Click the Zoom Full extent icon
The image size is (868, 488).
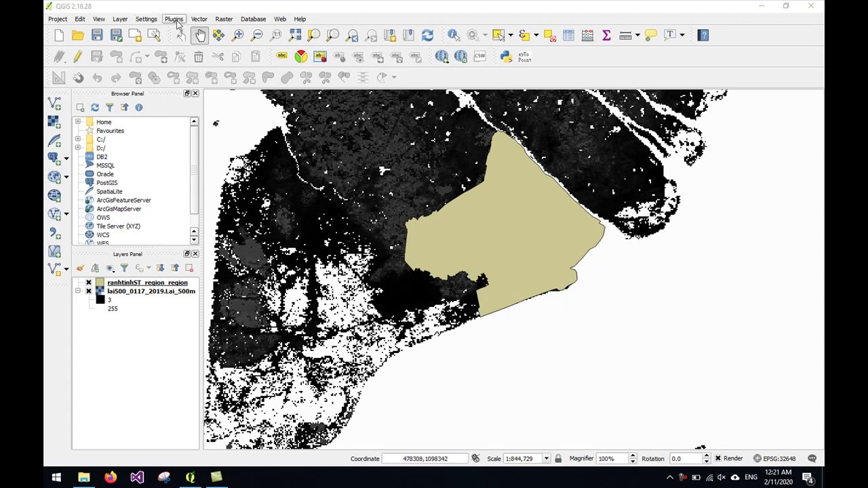[295, 35]
